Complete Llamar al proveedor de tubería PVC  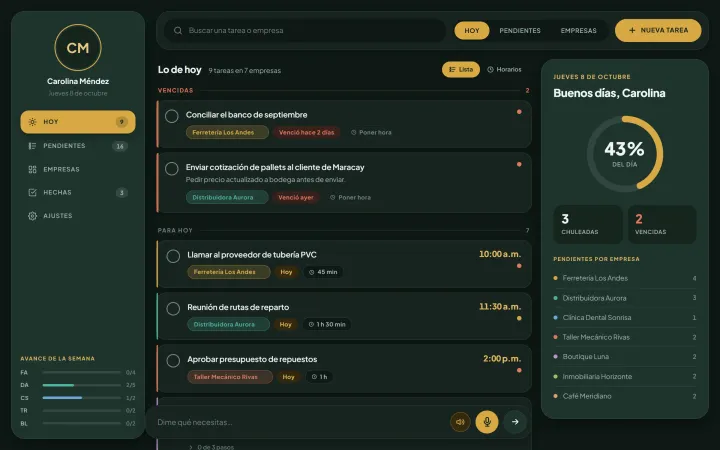[x=173, y=256]
